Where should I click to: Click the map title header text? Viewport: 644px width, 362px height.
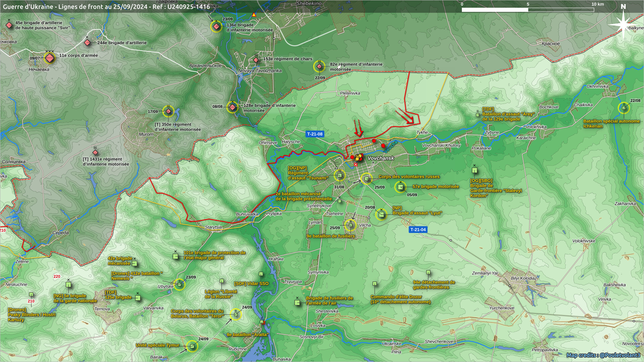(106, 6)
